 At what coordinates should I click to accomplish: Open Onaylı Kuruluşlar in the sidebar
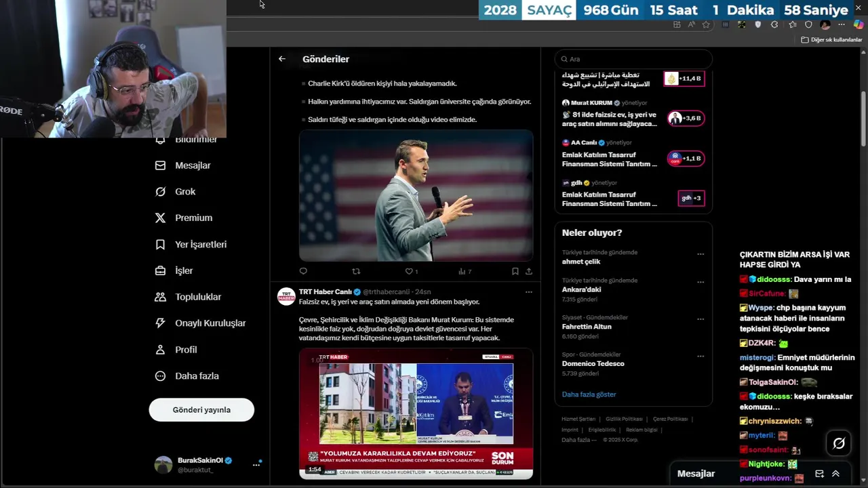click(x=200, y=323)
